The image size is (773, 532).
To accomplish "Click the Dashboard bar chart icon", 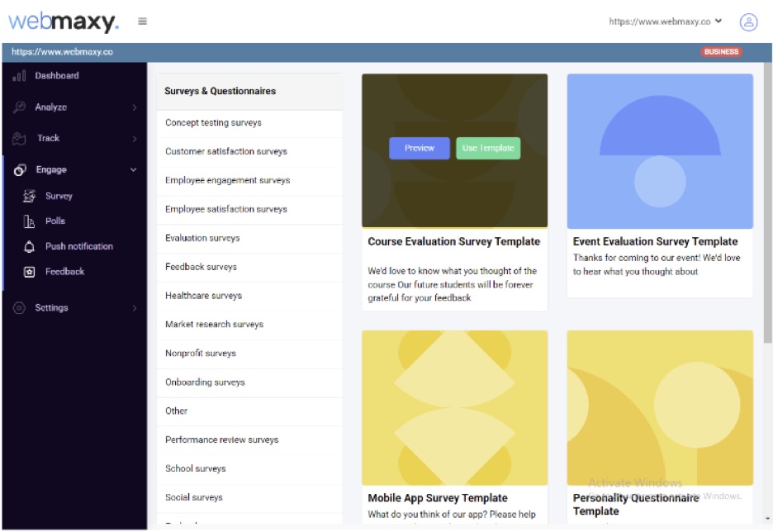I will (x=19, y=76).
